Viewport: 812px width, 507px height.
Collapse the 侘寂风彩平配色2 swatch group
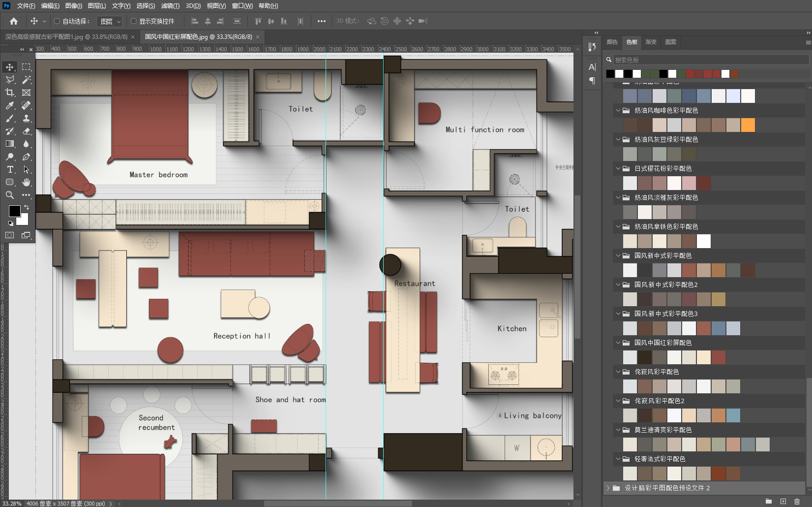coord(618,401)
